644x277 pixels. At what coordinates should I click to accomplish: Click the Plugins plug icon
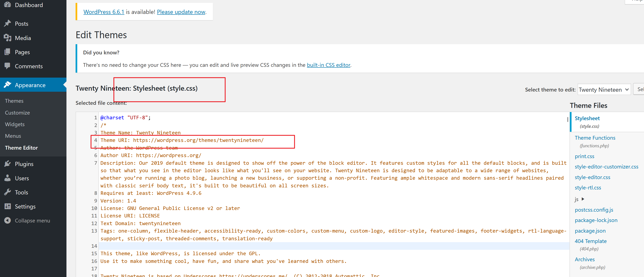[7, 164]
